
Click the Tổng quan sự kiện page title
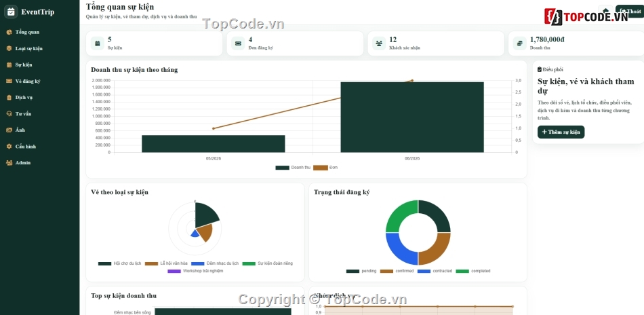pyautogui.click(x=120, y=7)
